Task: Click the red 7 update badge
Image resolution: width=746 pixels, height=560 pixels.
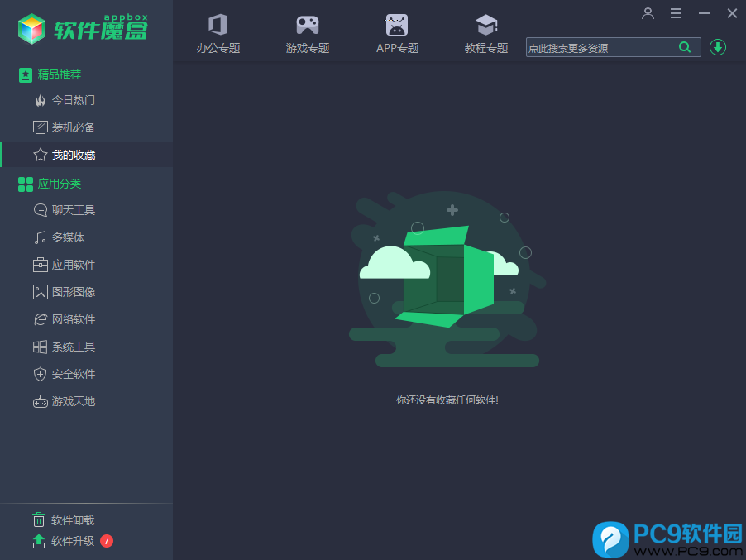Action: (107, 541)
